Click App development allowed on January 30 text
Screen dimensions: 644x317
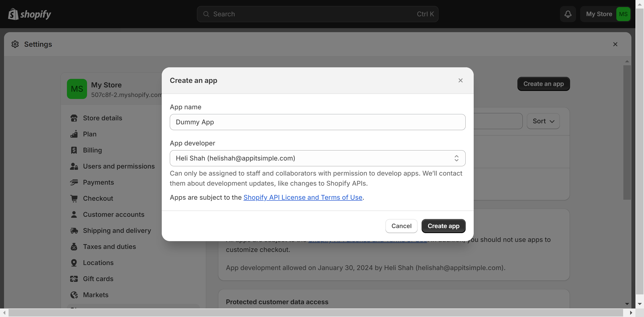coord(366,268)
